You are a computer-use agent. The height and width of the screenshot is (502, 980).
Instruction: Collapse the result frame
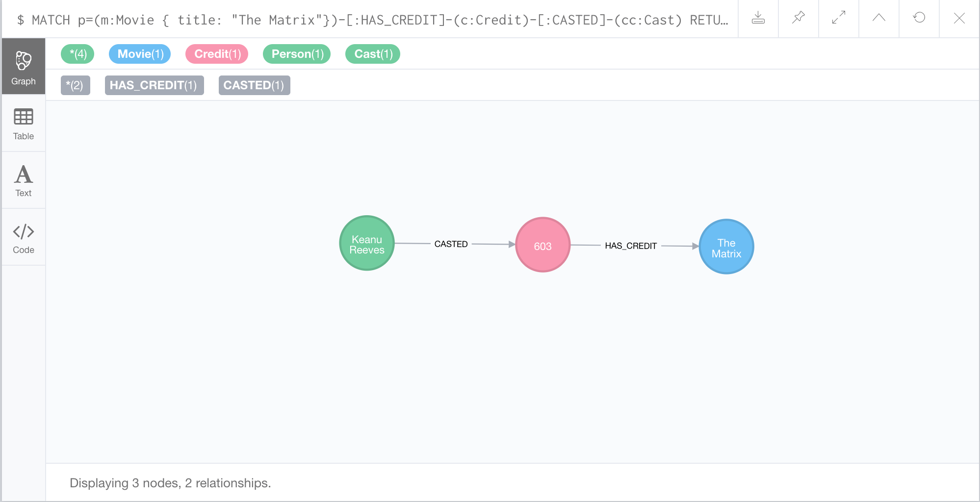pos(878,19)
